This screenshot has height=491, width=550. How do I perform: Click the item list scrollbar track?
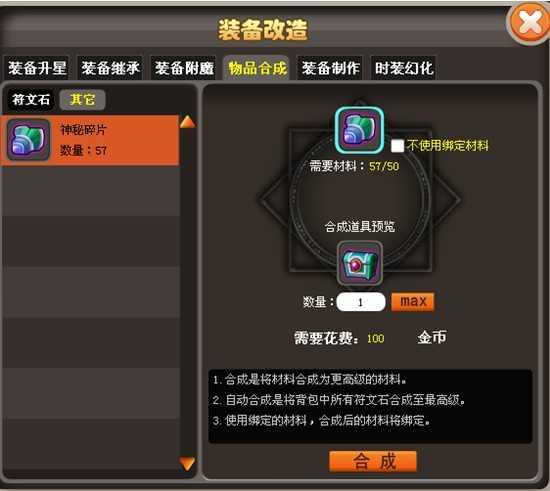(x=187, y=293)
